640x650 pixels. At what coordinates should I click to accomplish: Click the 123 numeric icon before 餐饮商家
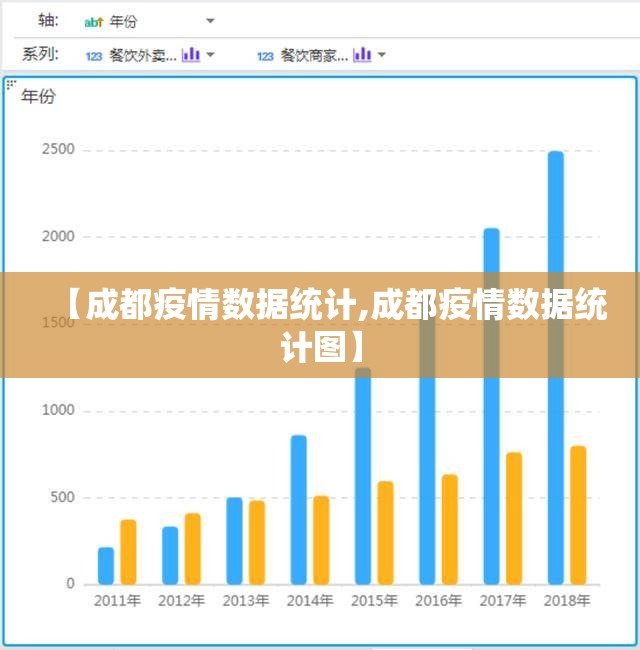(x=265, y=56)
